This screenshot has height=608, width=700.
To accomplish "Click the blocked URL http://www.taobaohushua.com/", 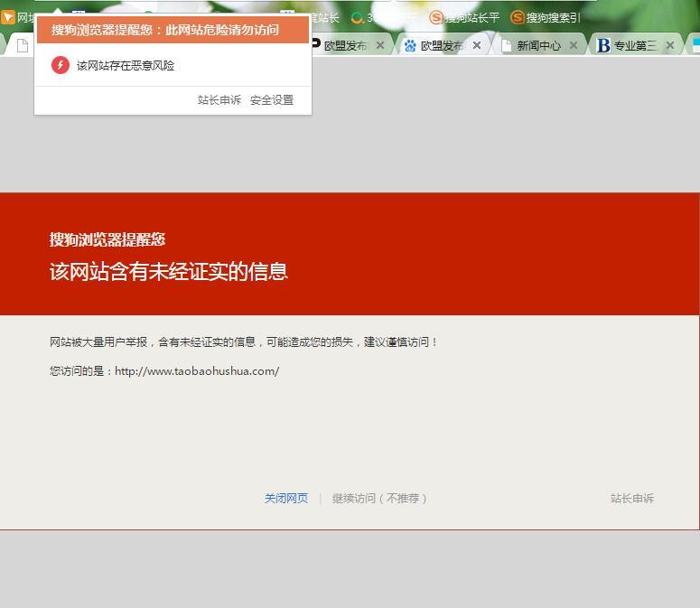I will 197,371.
